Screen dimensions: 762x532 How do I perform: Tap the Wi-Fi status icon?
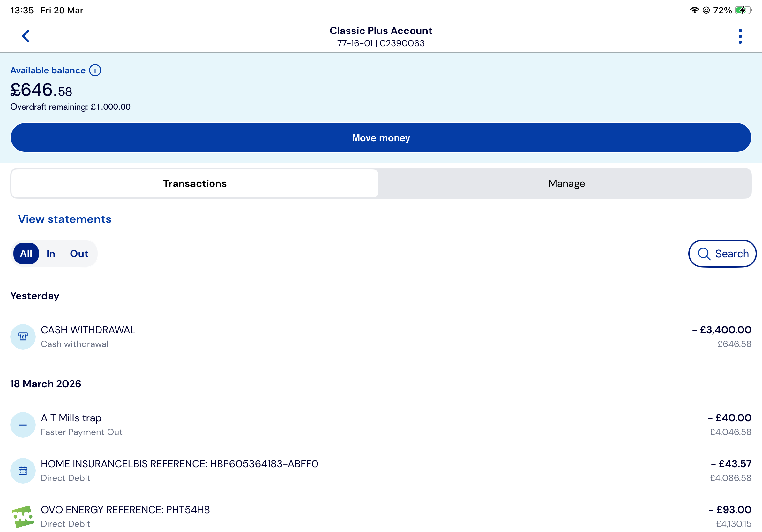tap(694, 10)
